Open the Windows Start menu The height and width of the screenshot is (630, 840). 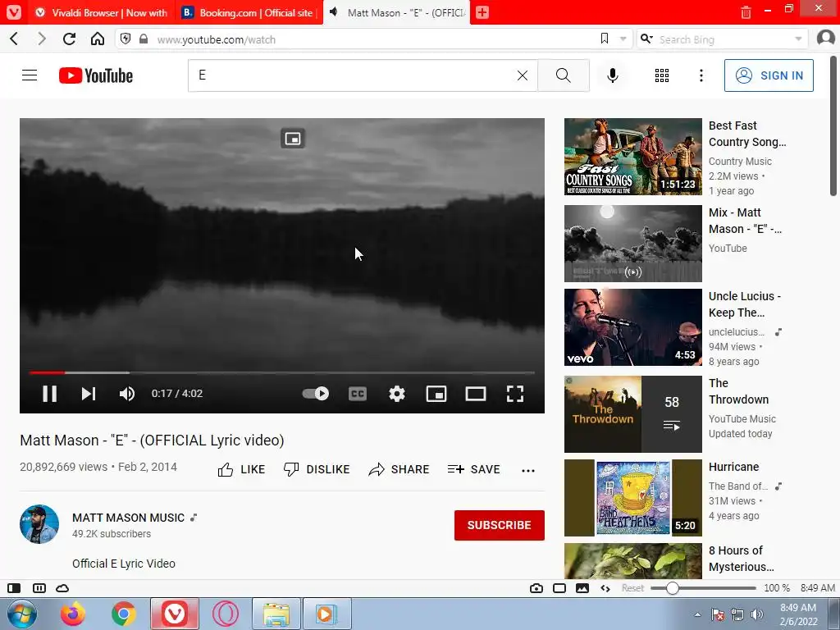click(x=22, y=614)
